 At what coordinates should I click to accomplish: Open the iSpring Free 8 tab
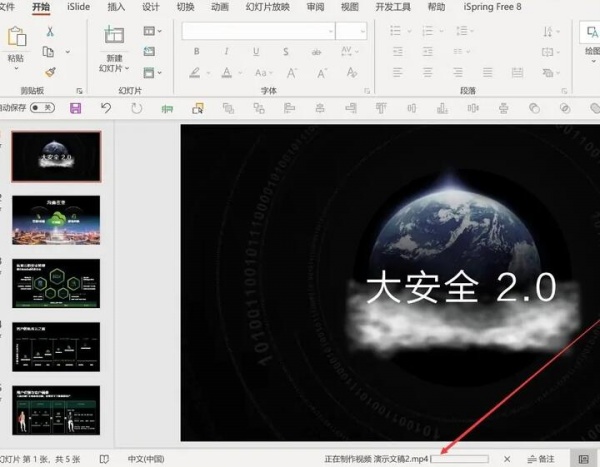pyautogui.click(x=492, y=7)
